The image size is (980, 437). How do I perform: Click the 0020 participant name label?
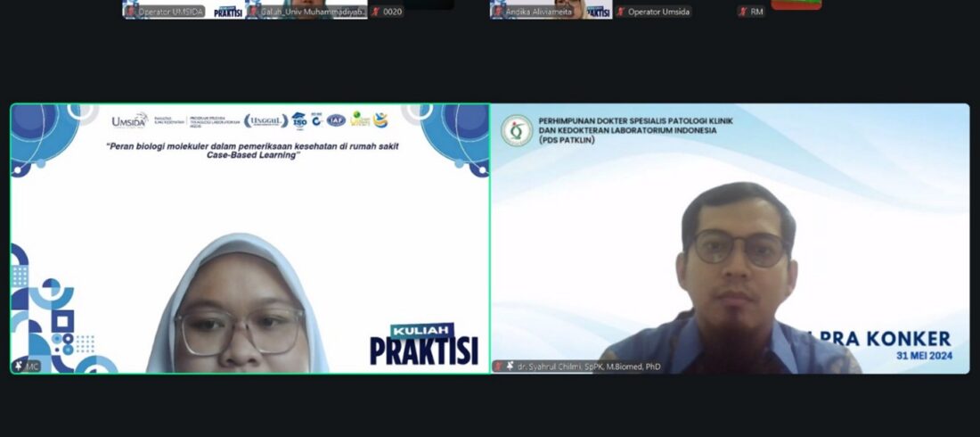[392, 12]
